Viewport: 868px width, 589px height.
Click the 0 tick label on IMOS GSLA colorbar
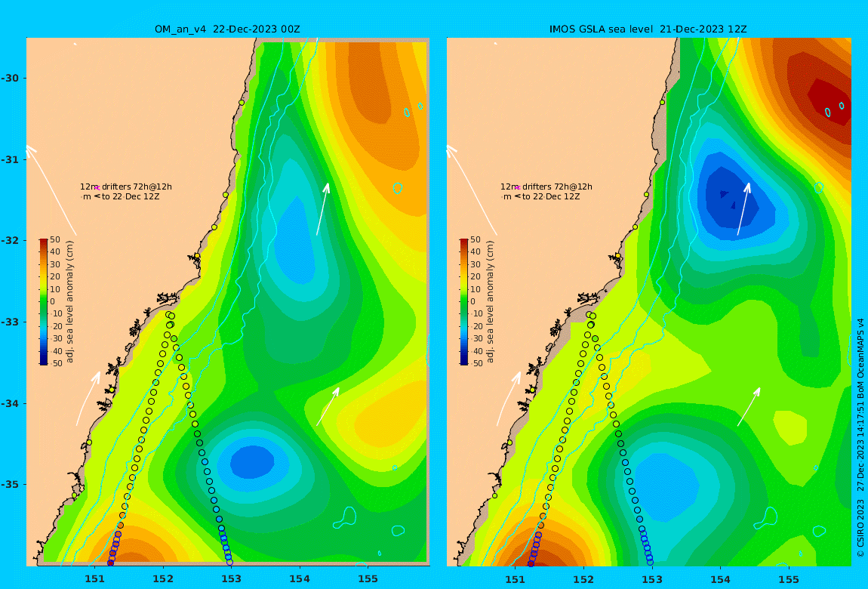(x=472, y=302)
